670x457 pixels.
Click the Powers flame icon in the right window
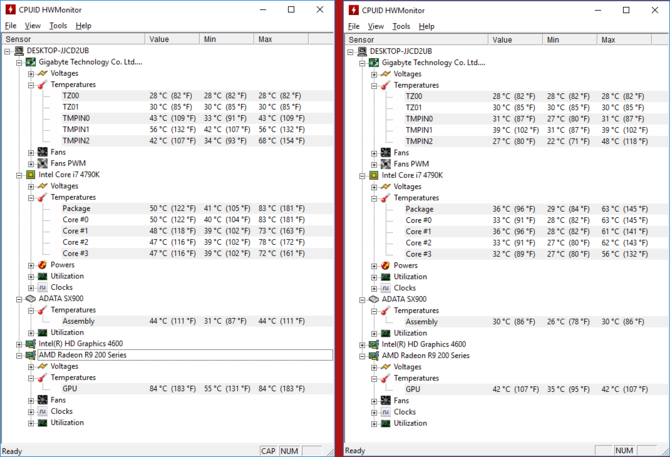pos(385,266)
